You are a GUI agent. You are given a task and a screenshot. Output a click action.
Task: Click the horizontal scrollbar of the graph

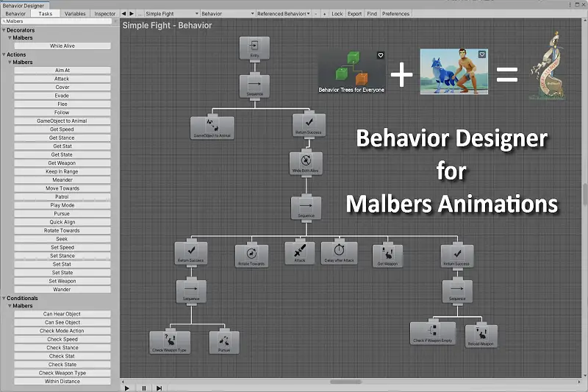pos(345,382)
